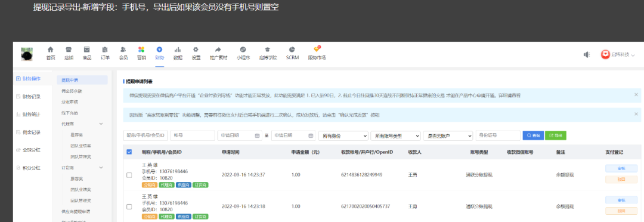Open the 推广素材 share arrow icon
The height and width of the screenshot is (222, 644).
218,50
